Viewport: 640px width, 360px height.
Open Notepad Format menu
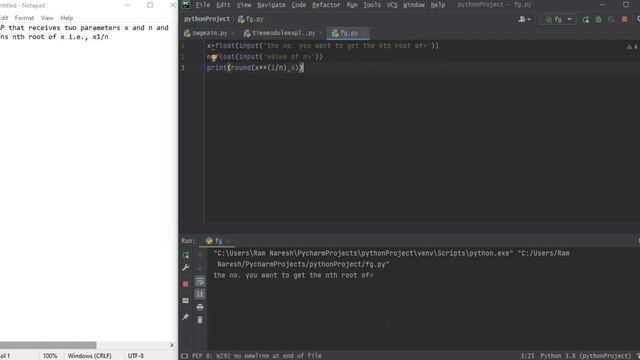(x=24, y=18)
